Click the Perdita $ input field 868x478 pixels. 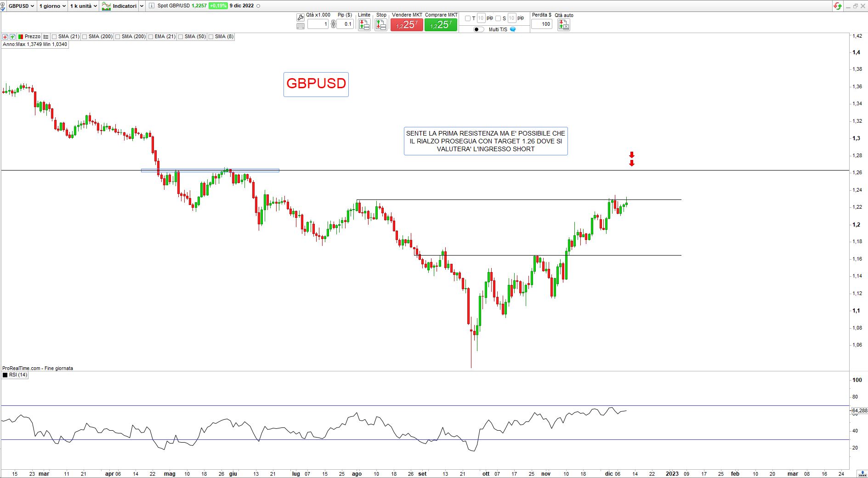pyautogui.click(x=542, y=24)
